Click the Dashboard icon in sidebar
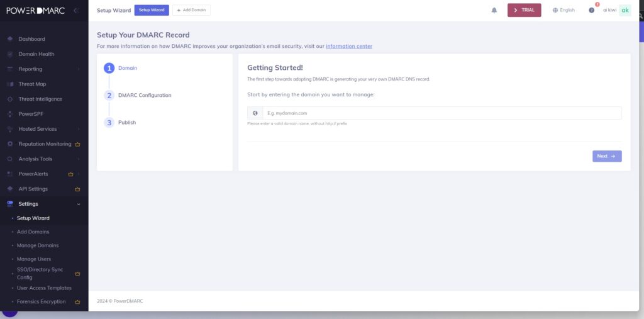This screenshot has width=644, height=319. (x=10, y=39)
